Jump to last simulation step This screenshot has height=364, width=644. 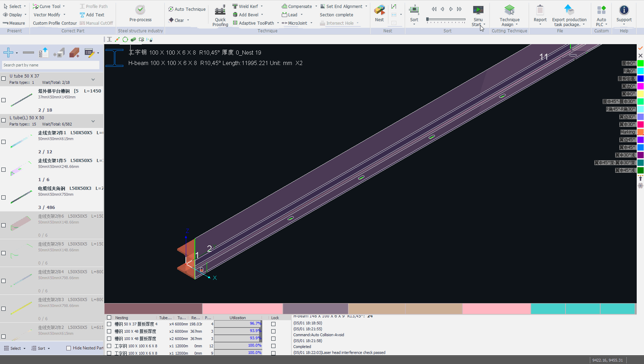point(459,9)
